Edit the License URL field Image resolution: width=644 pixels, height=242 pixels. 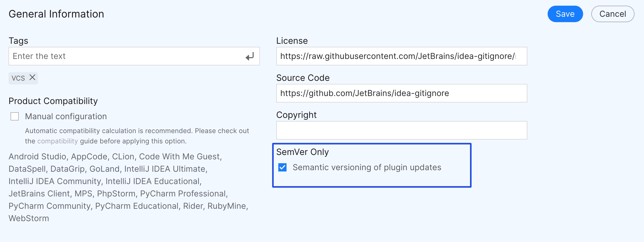coord(402,56)
